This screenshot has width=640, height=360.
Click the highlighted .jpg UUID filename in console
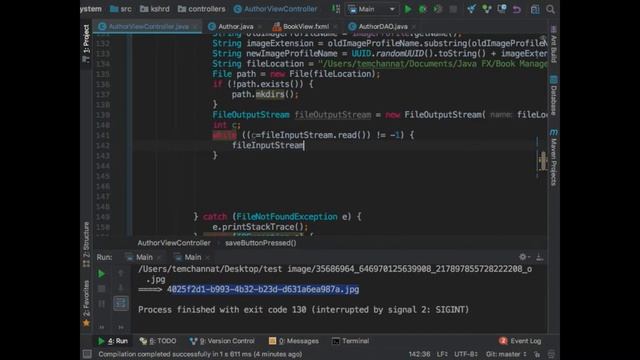coord(263,289)
